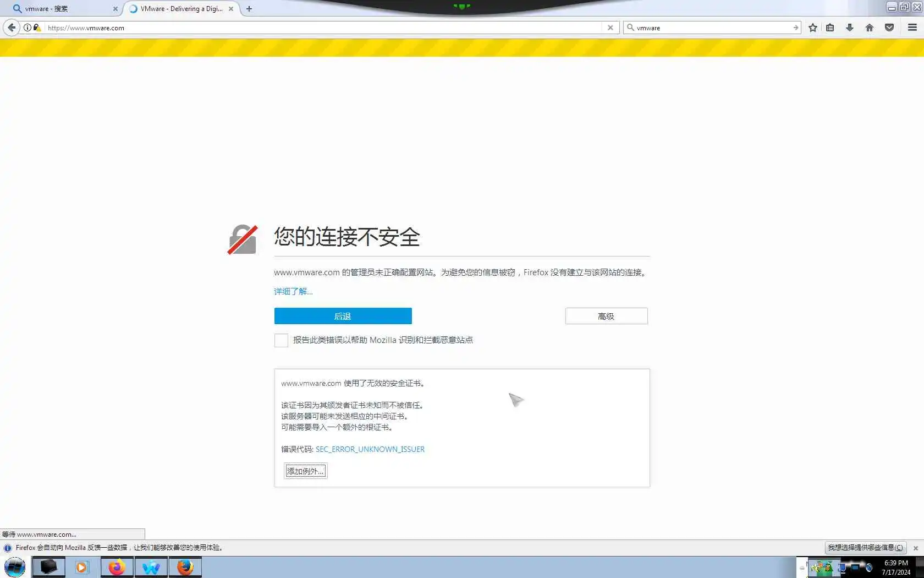Click the browser back arrow button
Image resolution: width=924 pixels, height=578 pixels.
(12, 28)
